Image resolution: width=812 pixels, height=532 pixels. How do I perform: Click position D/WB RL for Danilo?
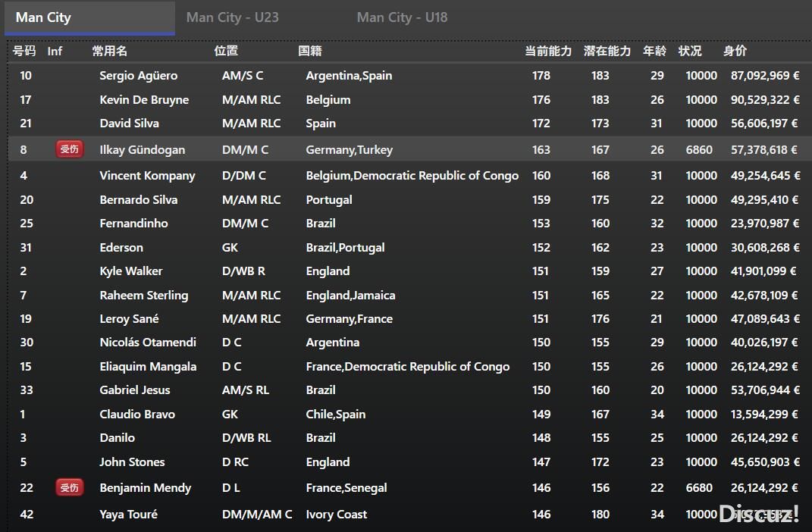[x=246, y=438]
